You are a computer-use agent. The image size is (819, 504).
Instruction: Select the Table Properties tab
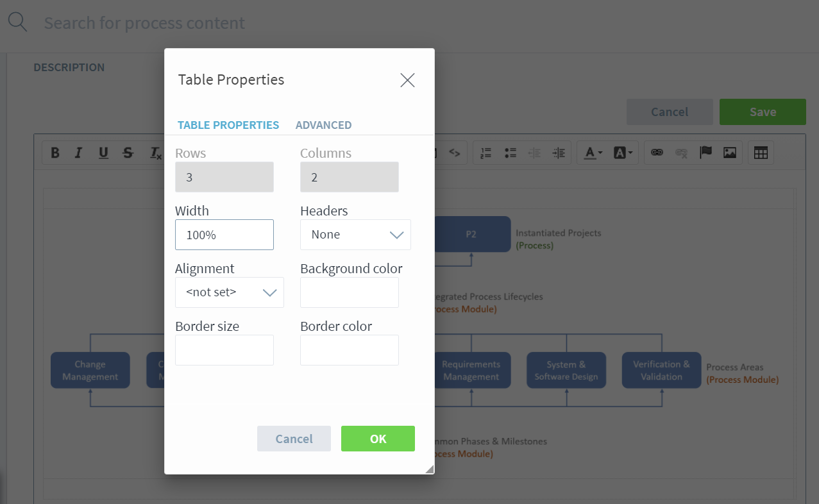(x=228, y=125)
